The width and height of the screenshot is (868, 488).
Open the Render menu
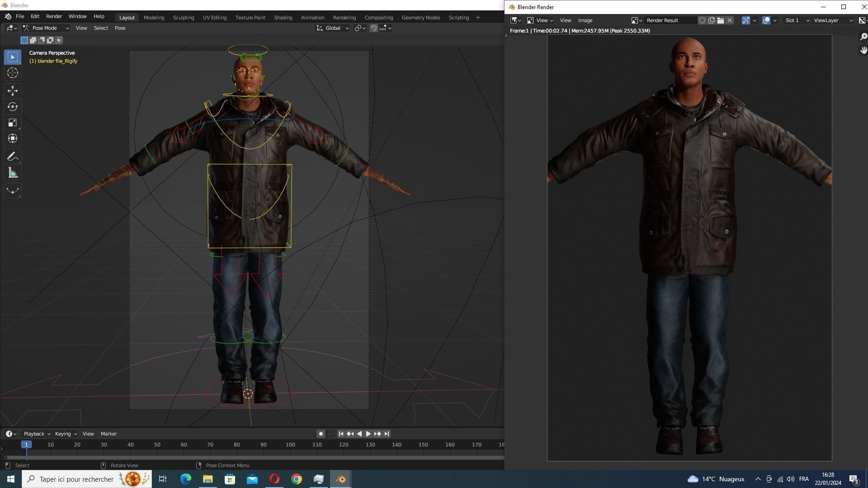[54, 16]
